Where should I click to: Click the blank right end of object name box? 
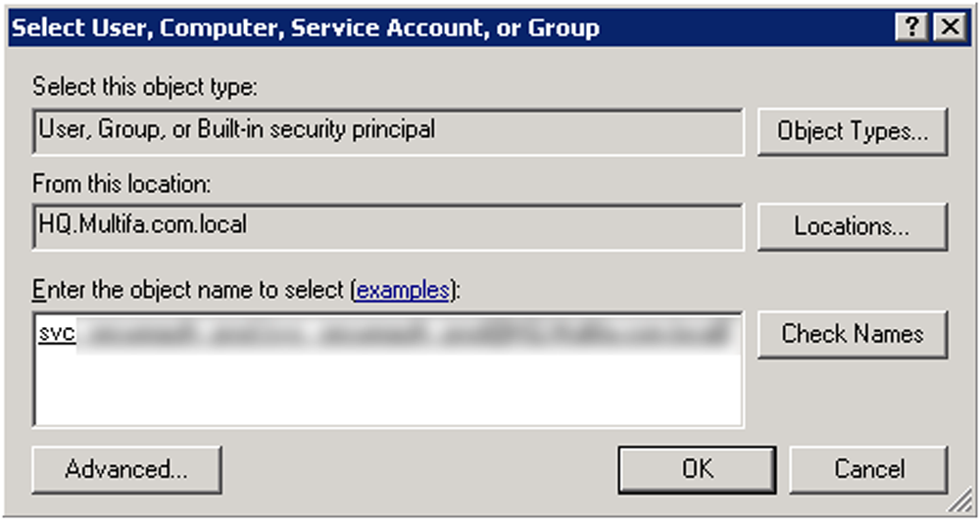click(x=737, y=334)
